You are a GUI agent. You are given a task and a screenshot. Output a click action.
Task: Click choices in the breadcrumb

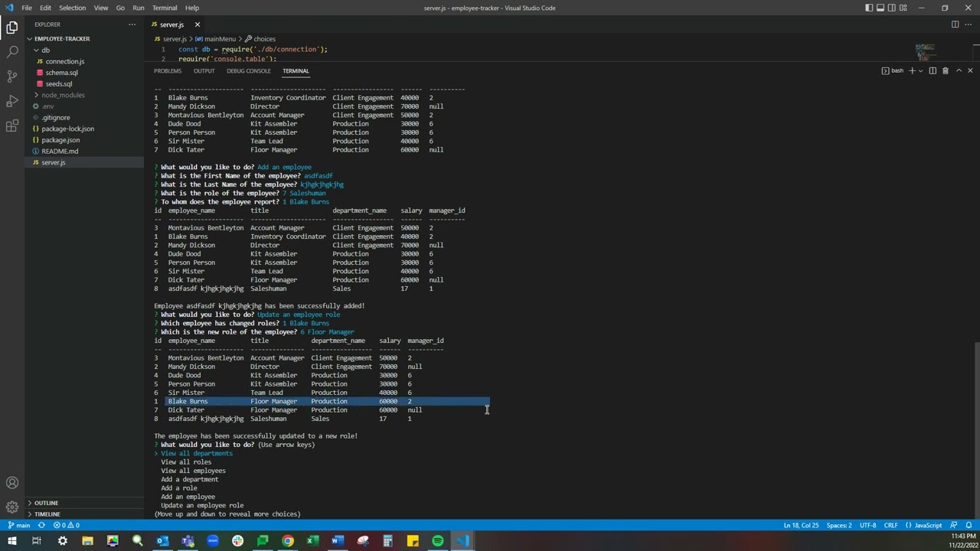(260, 39)
